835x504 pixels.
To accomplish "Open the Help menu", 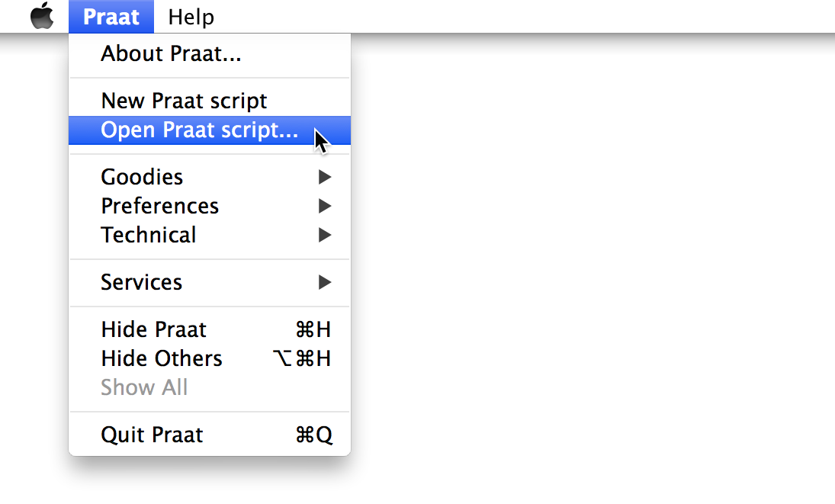I will click(x=191, y=16).
